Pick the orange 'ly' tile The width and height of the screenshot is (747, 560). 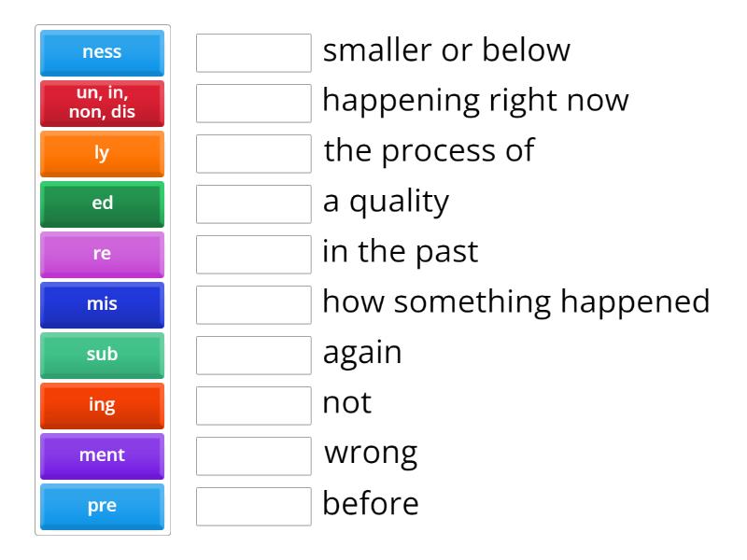[x=103, y=153]
